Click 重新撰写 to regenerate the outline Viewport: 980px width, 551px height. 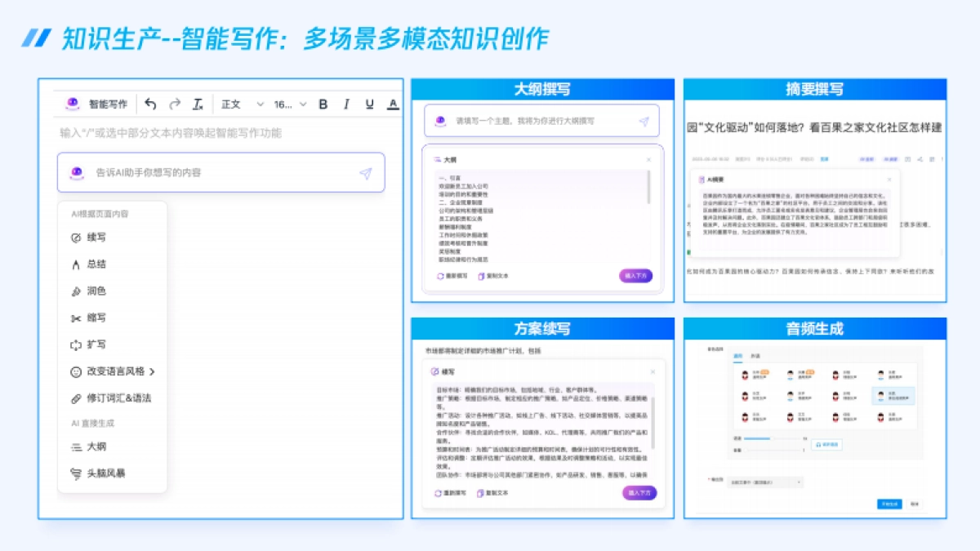pyautogui.click(x=451, y=277)
